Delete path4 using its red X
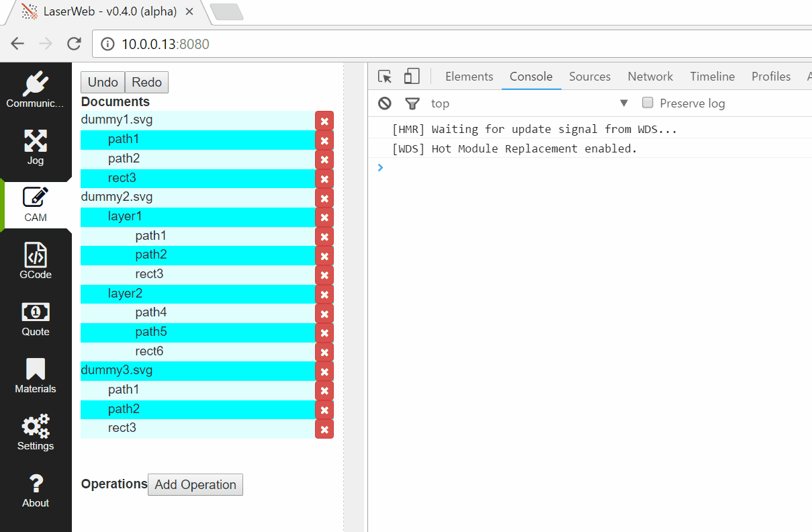 click(x=324, y=314)
